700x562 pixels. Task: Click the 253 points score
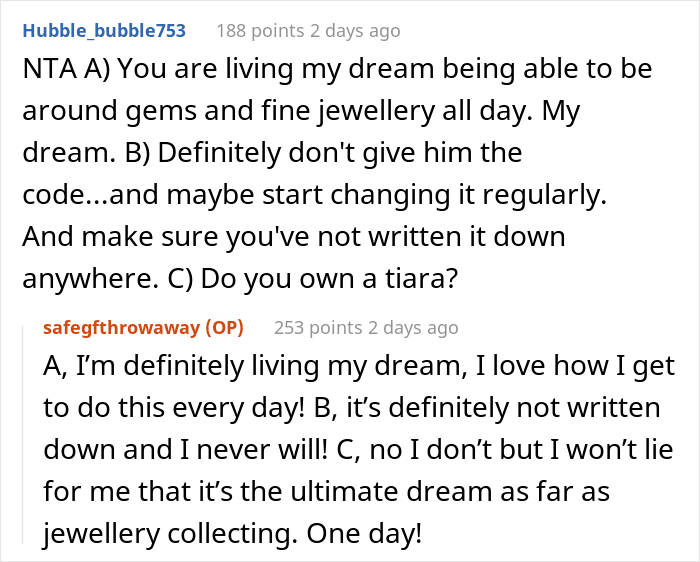click(x=318, y=328)
